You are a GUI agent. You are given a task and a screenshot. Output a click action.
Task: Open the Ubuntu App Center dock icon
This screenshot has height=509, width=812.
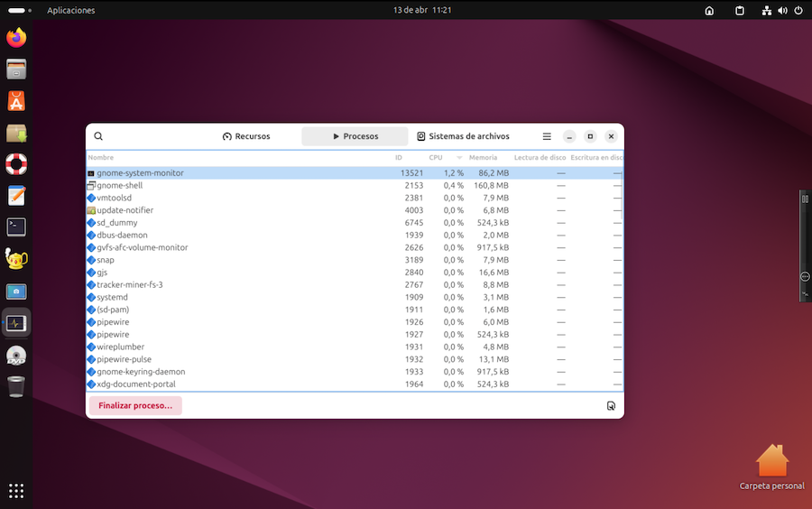[x=16, y=101]
